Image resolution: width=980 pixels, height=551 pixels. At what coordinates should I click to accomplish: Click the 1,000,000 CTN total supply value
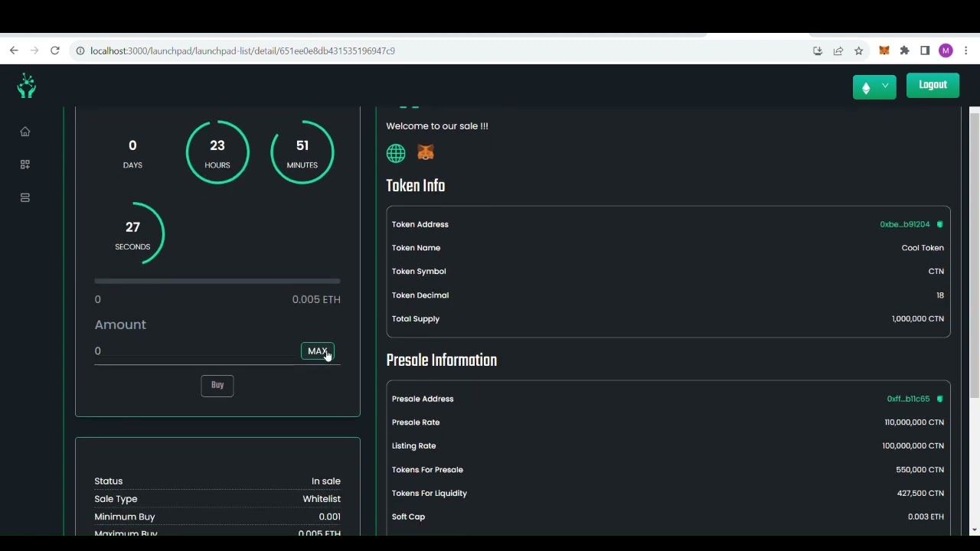pyautogui.click(x=918, y=319)
